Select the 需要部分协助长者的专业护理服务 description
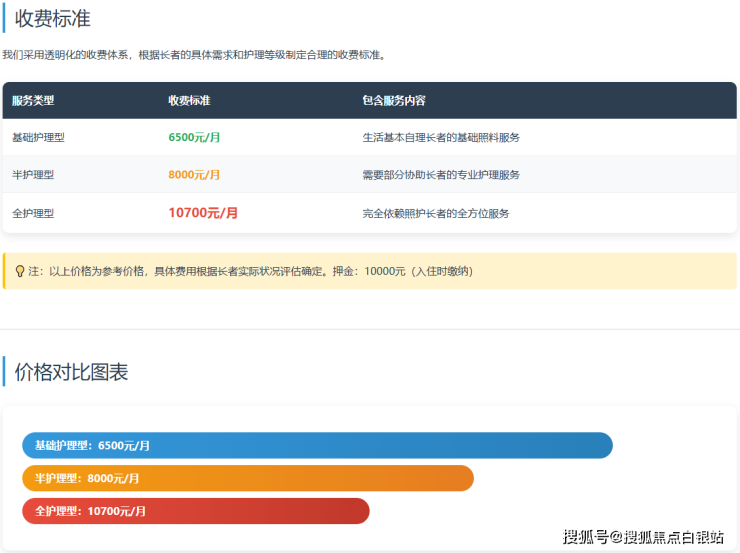 (441, 175)
